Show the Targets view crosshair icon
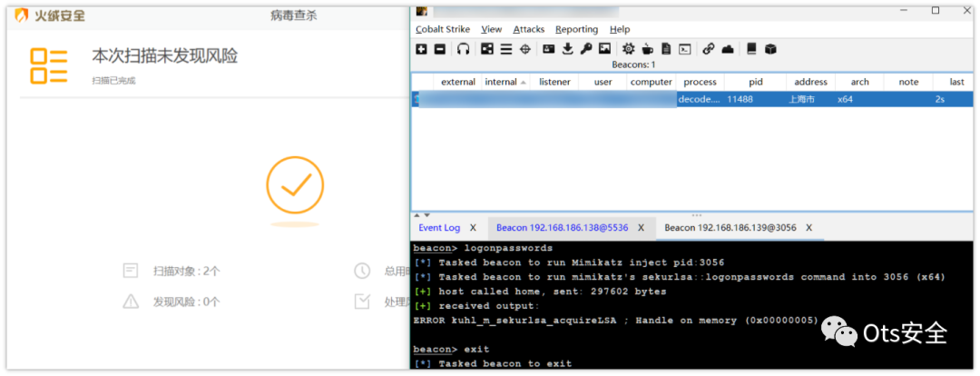 (524, 49)
